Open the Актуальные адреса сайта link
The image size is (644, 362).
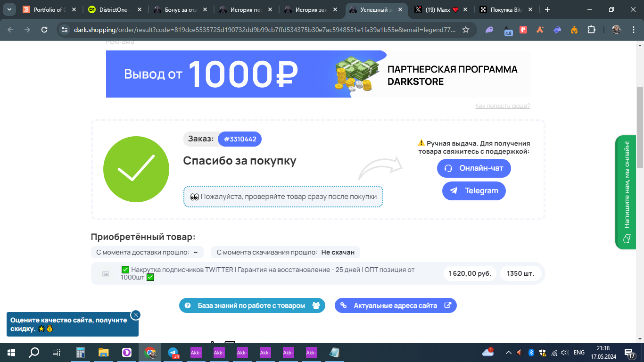[x=396, y=305]
